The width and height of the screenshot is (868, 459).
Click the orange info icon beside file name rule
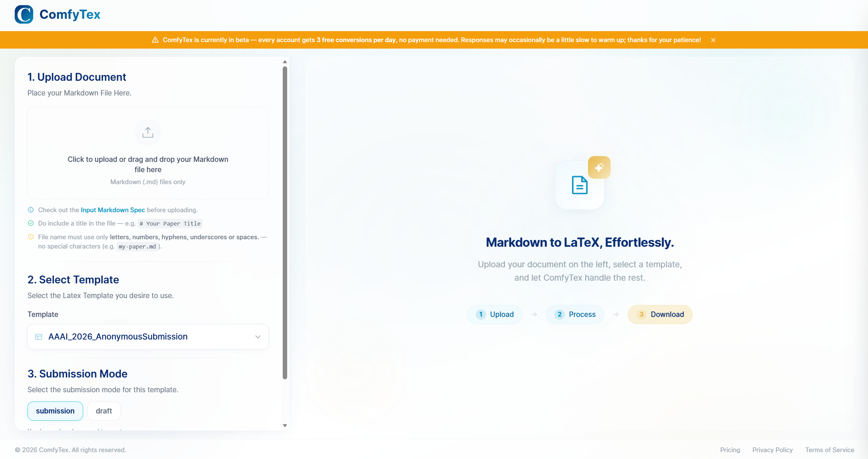coord(31,237)
